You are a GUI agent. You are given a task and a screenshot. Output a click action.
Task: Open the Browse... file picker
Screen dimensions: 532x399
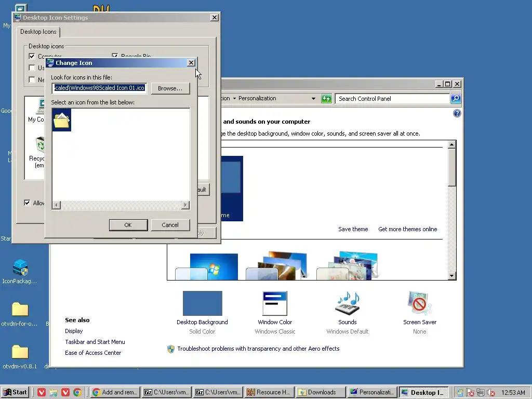point(170,88)
